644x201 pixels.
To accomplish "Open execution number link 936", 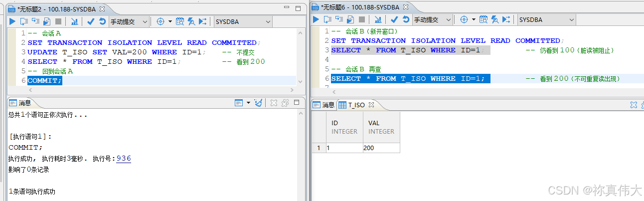I will click(x=123, y=158).
